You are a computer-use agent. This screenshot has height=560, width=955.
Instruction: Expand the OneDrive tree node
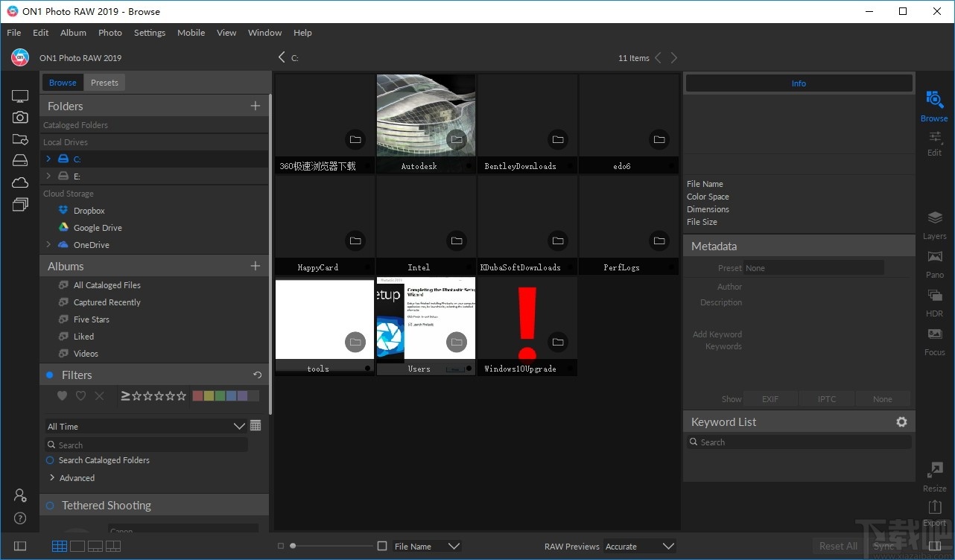tap(48, 244)
